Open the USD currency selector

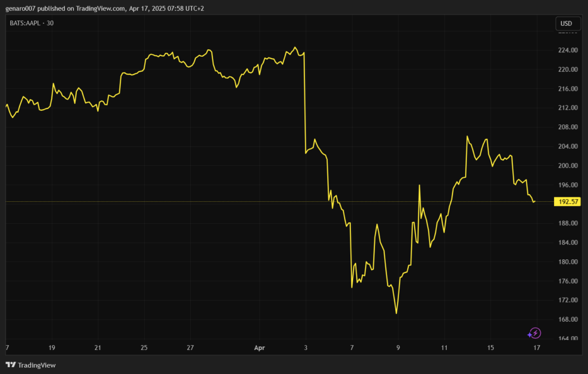click(566, 24)
